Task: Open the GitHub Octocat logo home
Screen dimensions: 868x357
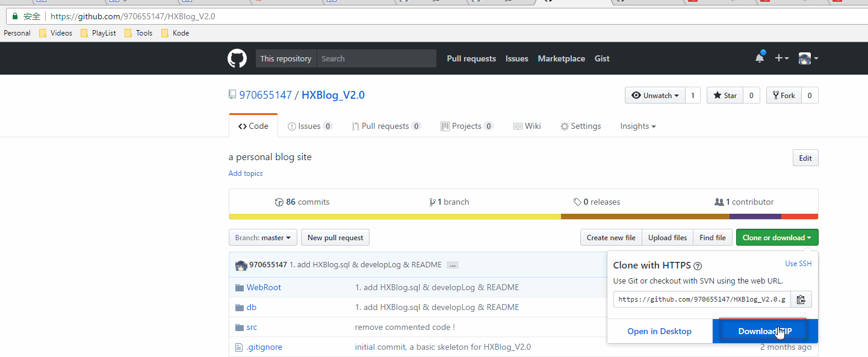Action: pos(237,58)
